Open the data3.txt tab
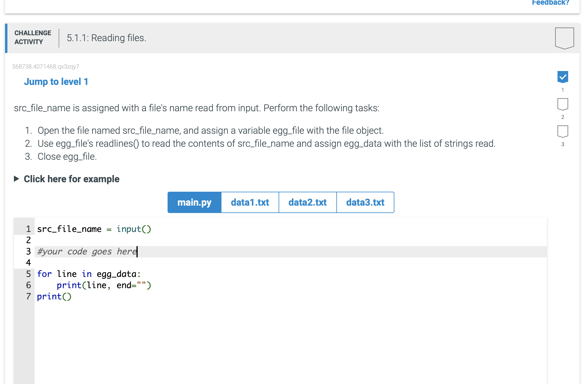The height and width of the screenshot is (384, 588). coord(365,202)
